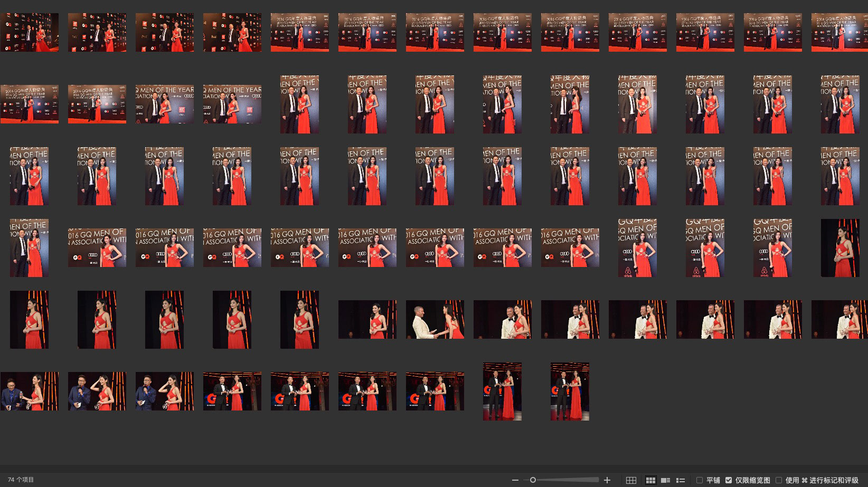Click the plus icon to enlarge thumbnails
This screenshot has height=487, width=868.
pos(607,480)
